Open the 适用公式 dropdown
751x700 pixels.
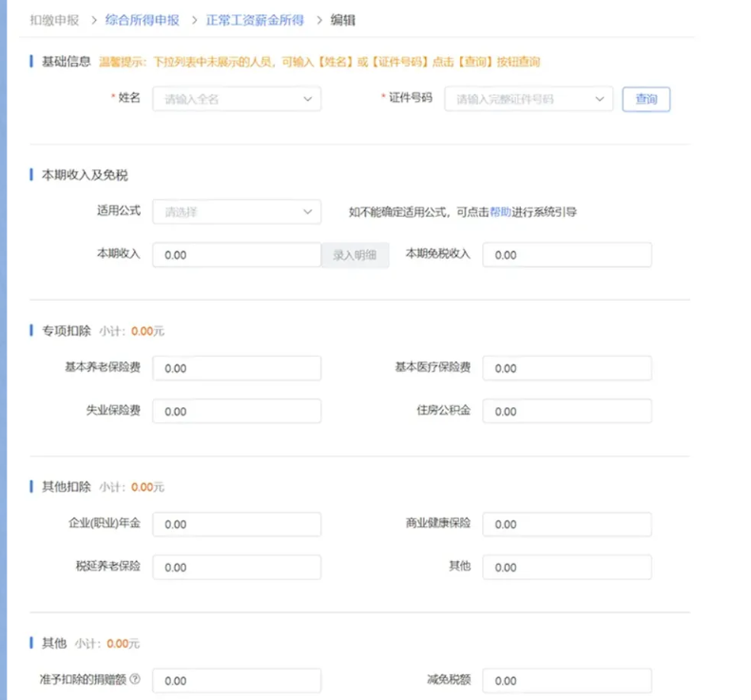pyautogui.click(x=237, y=212)
